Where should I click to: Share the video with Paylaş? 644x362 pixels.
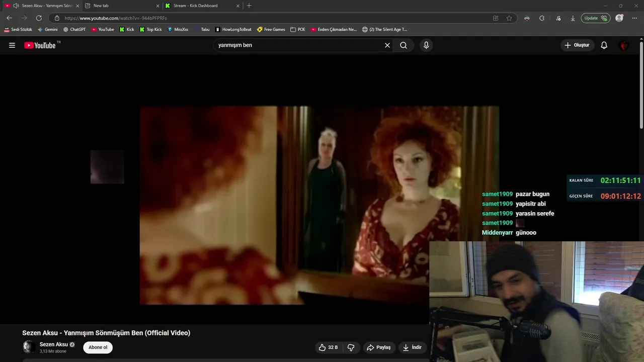tap(379, 347)
